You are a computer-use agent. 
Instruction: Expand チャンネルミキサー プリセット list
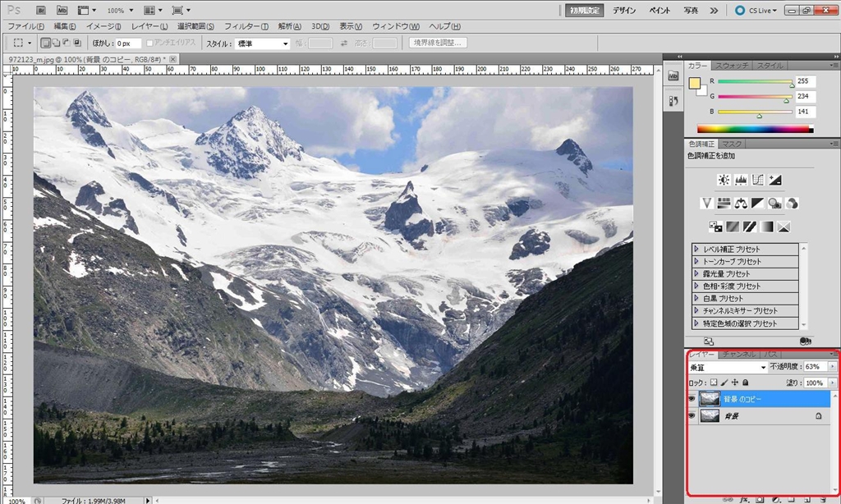[x=696, y=310]
